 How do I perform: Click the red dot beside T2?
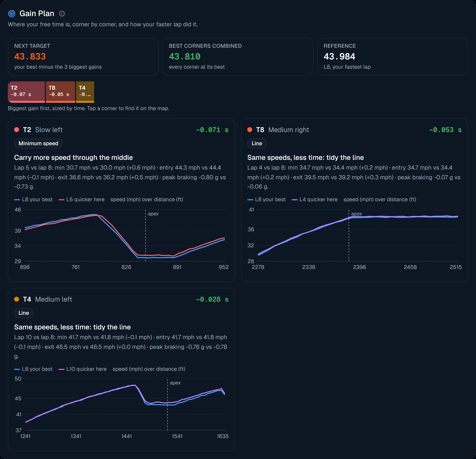pos(17,130)
